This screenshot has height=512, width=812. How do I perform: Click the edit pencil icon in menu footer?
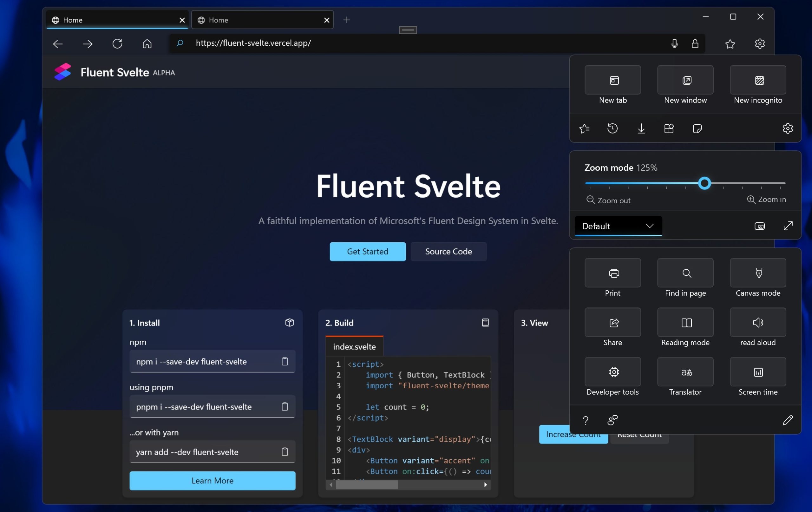[788, 420]
